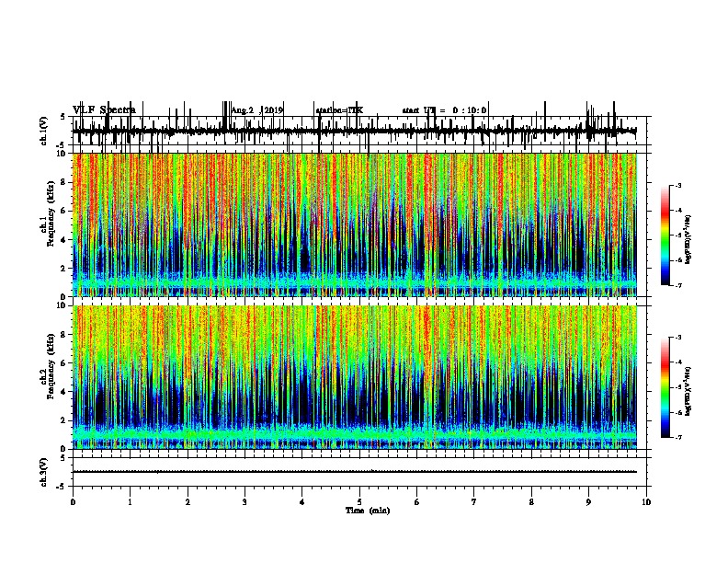
Task: Click the "ch.3(V)" axis label
Action: [43, 472]
